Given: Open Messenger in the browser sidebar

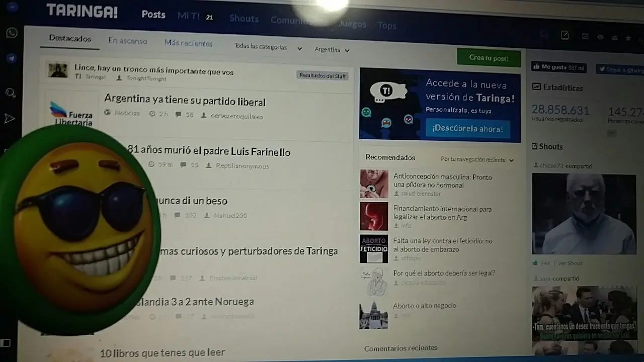Looking at the screenshot, I should point(12,7).
